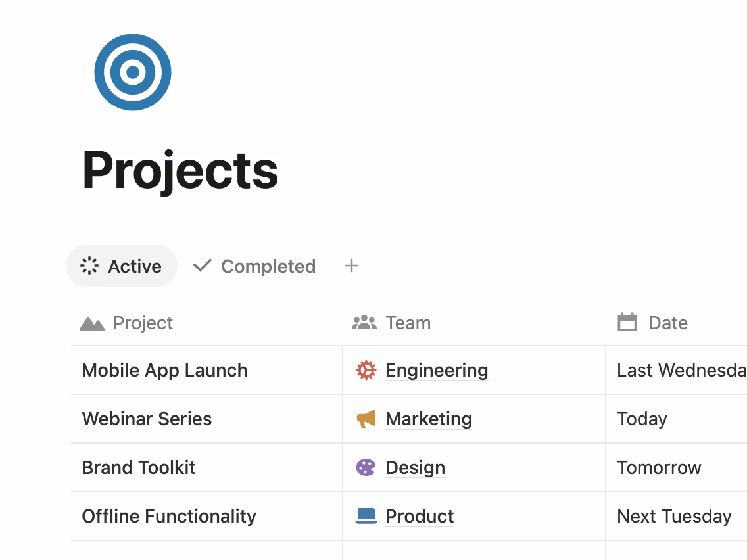Click the orange megaphone Marketing icon
747x560 pixels.
point(366,419)
